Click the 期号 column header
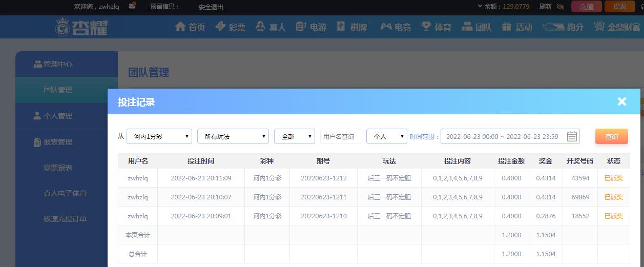This screenshot has height=267, width=644. click(323, 161)
